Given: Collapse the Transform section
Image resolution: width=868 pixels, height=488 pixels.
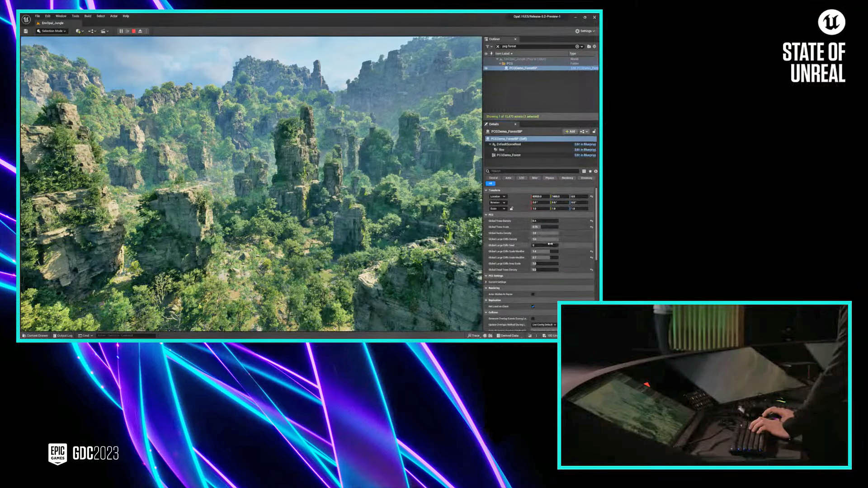Looking at the screenshot, I should pos(486,190).
